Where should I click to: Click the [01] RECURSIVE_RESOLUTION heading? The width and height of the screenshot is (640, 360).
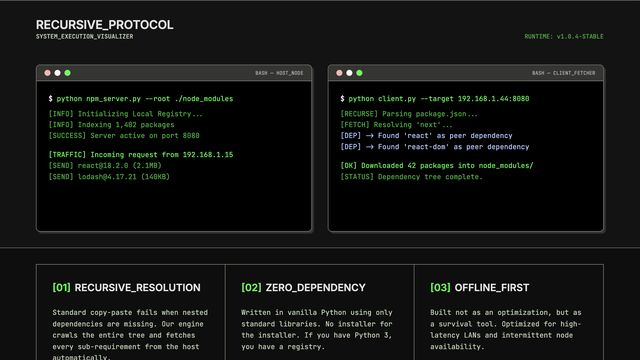click(127, 288)
